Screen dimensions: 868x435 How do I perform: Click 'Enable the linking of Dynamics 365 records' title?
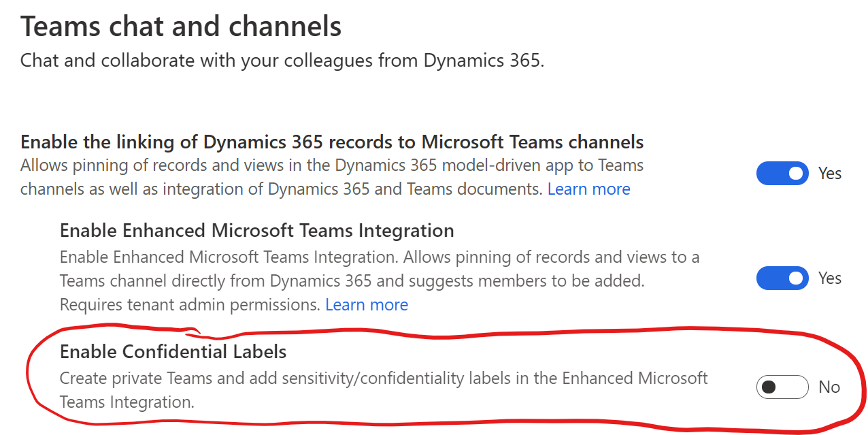pyautogui.click(x=332, y=142)
